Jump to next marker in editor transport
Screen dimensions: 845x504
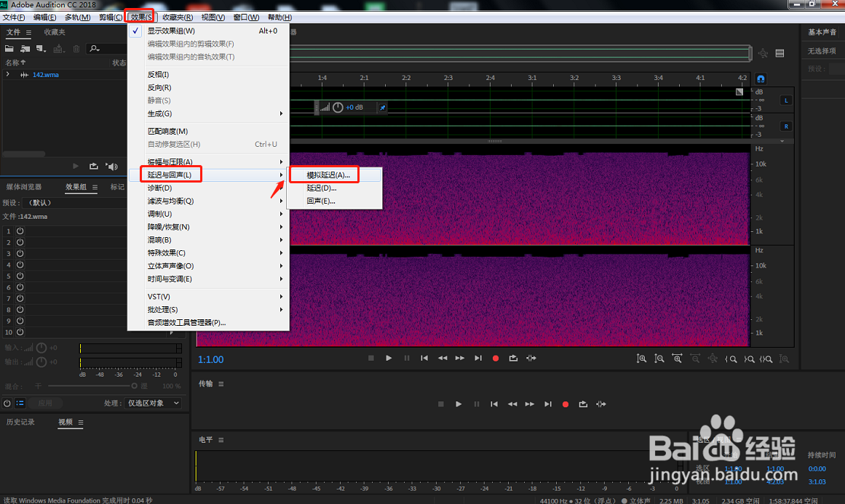[x=478, y=358]
